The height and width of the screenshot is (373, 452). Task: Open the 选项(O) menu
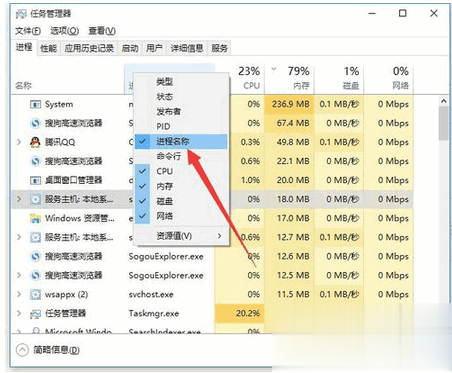pyautogui.click(x=65, y=31)
